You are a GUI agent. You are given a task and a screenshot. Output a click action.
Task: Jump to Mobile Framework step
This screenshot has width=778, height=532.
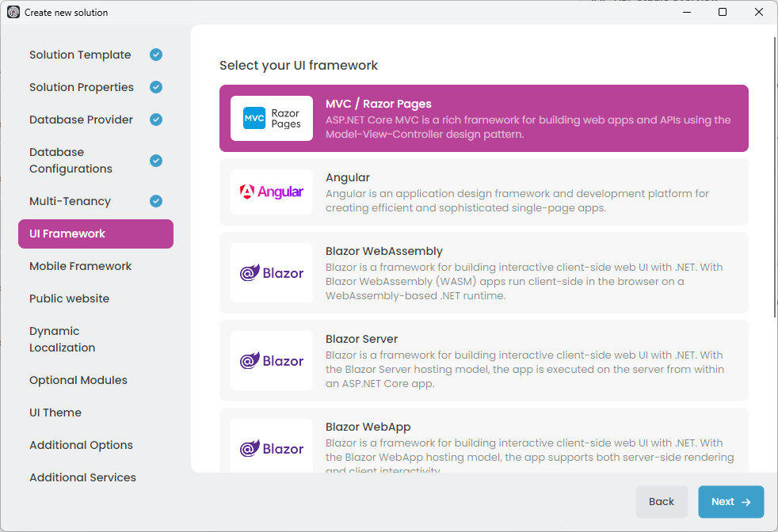click(x=96, y=266)
